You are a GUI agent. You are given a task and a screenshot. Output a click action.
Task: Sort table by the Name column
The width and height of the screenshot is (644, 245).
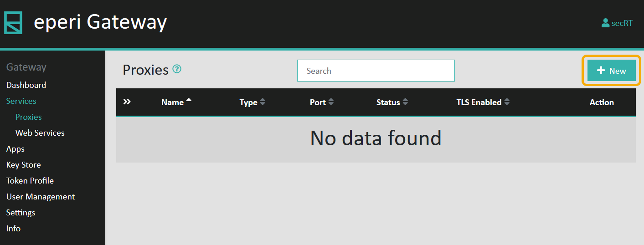(176, 102)
